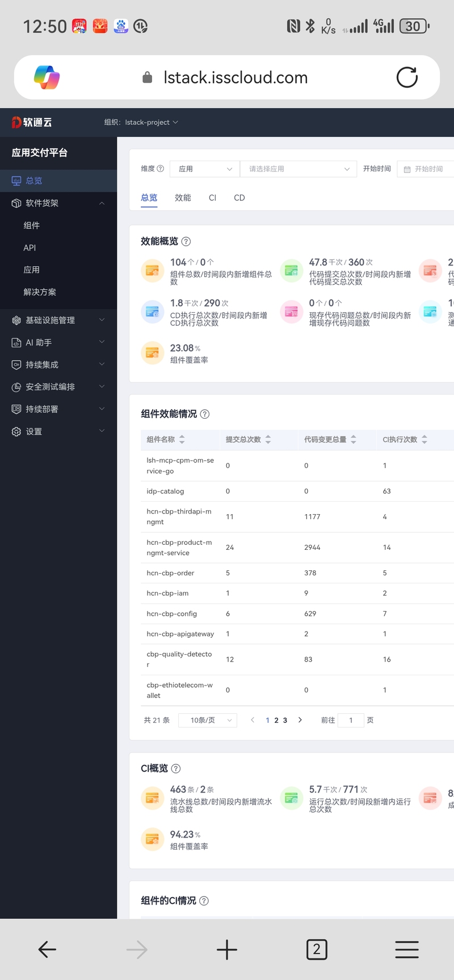Click the help icon next to 组件效能情况

[205, 414]
